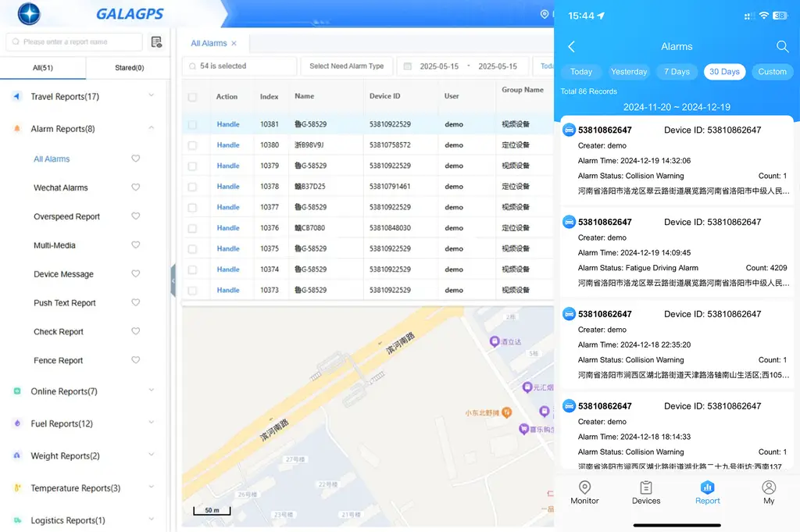Collapse the Alarm Reports(8) section
The height and width of the screenshot is (532, 800).
tap(151, 128)
